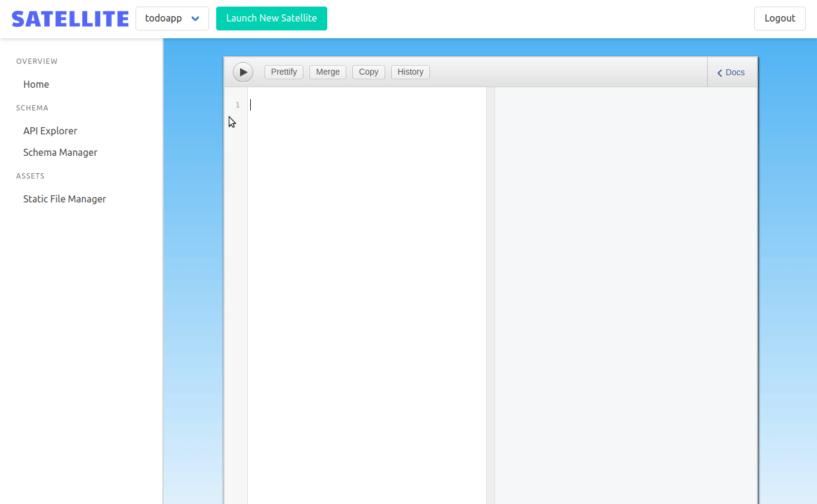Viewport: 817px width, 504px height.
Task: Log out with the Logout button
Action: pos(780,19)
